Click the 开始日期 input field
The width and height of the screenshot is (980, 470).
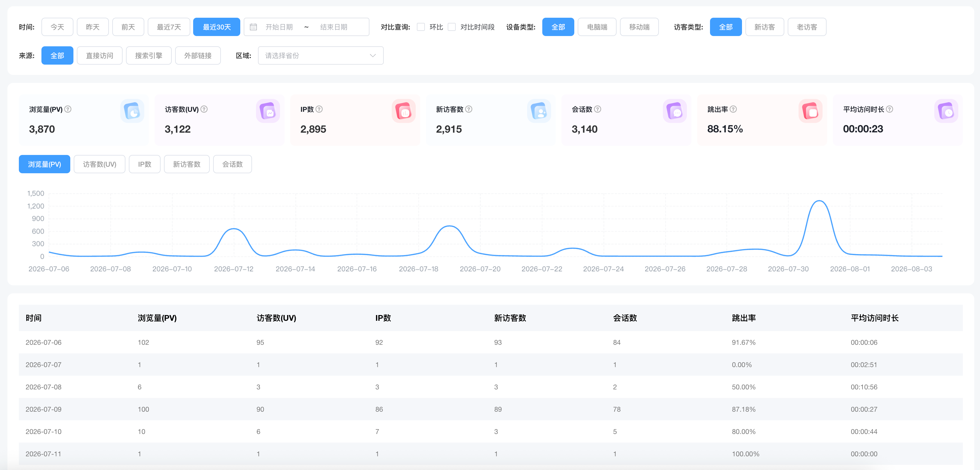[x=279, y=27]
